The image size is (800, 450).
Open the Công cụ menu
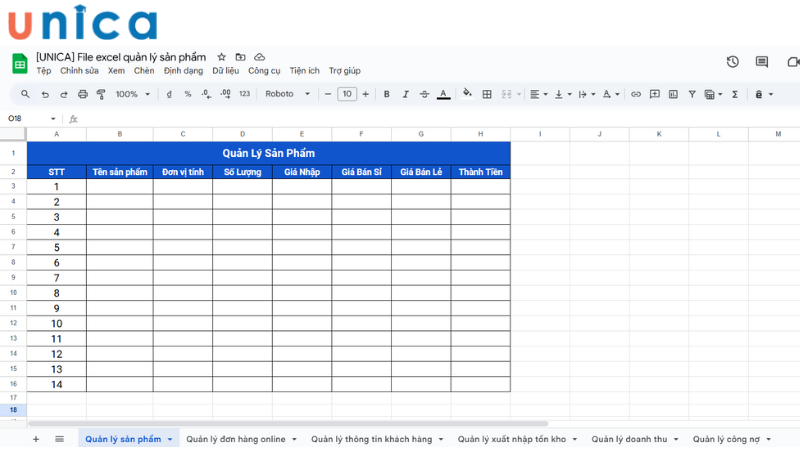pos(264,70)
